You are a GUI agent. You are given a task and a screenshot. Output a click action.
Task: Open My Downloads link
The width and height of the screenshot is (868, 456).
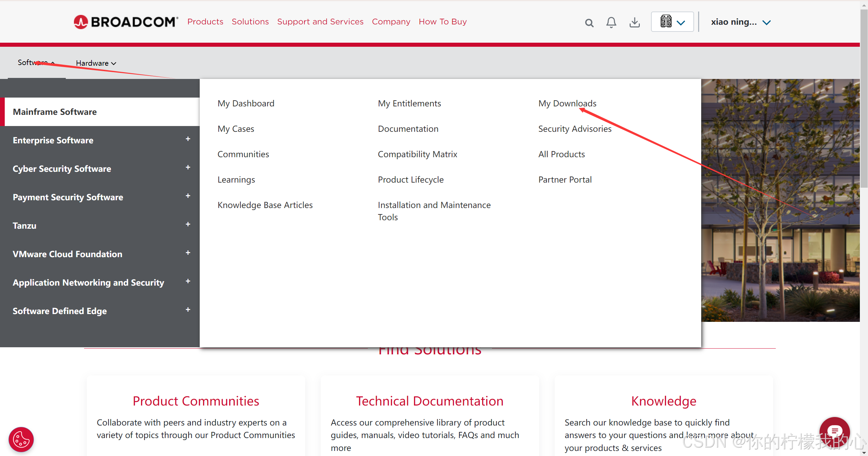[x=567, y=103]
